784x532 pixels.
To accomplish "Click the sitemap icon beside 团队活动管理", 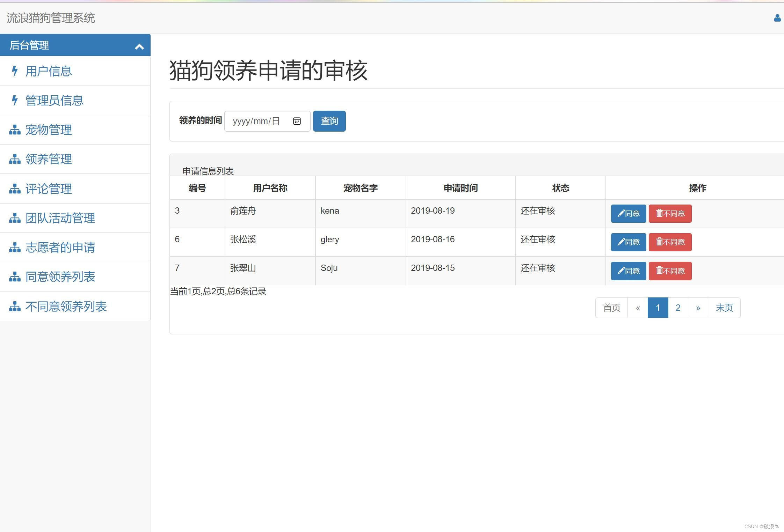I will pos(15,218).
